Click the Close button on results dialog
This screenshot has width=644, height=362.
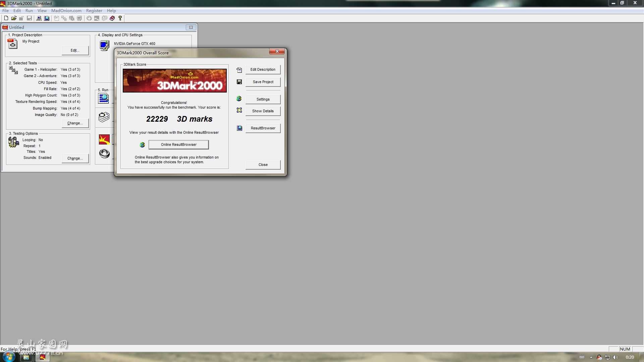263,165
